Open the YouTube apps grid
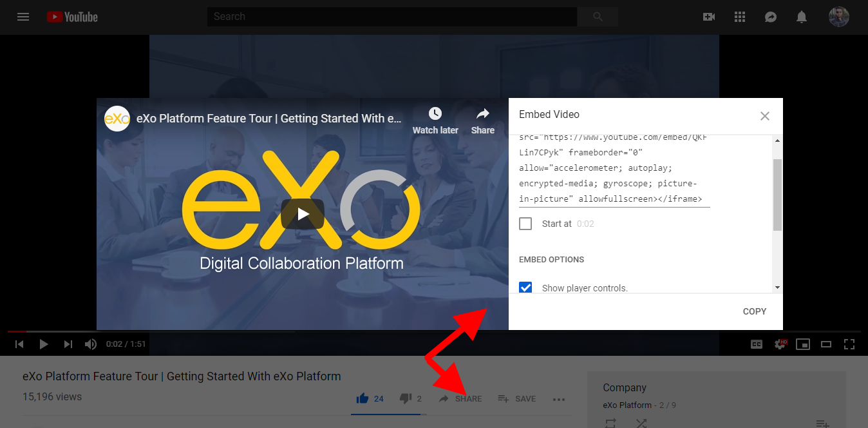Viewport: 868px width, 428px height. [740, 17]
